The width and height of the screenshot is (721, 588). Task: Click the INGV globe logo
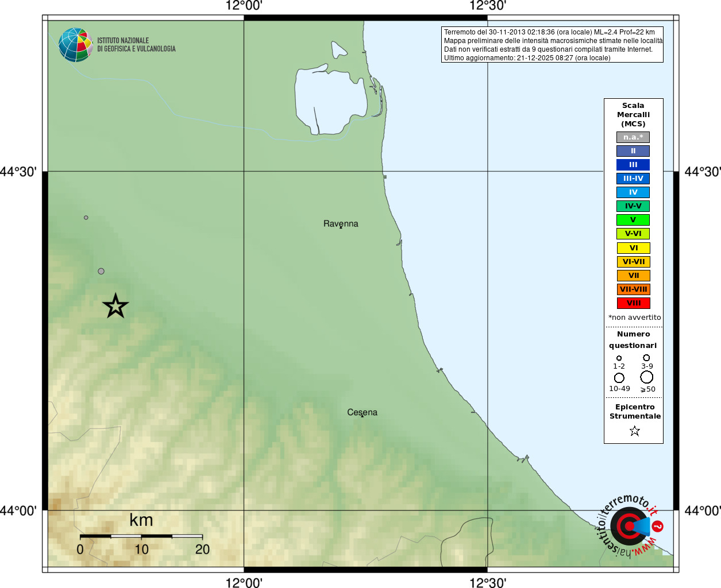[76, 45]
